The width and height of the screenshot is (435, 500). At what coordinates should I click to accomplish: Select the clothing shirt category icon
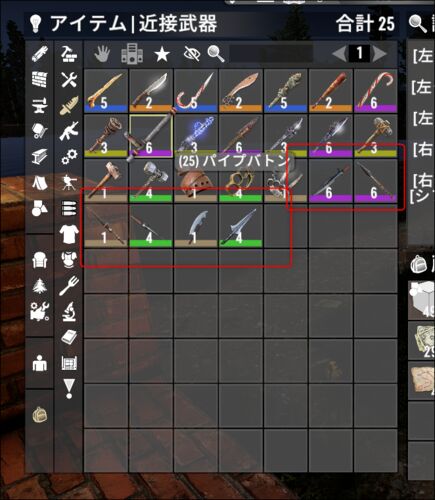point(69,234)
